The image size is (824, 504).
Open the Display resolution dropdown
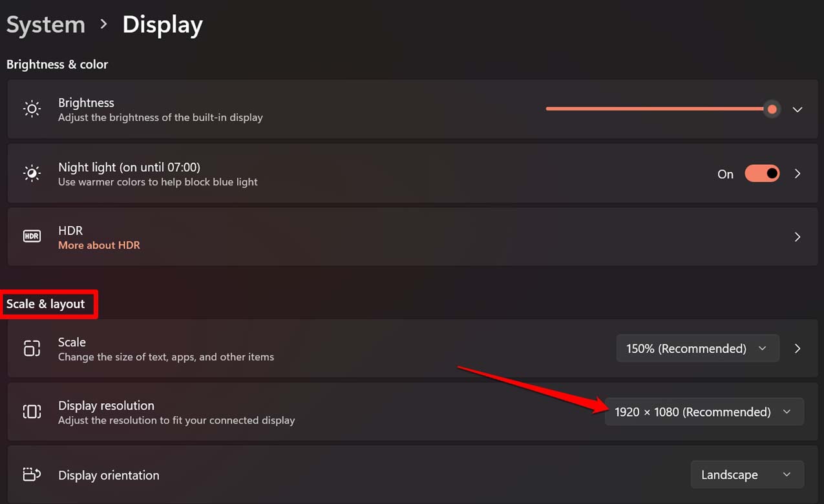[x=704, y=411]
